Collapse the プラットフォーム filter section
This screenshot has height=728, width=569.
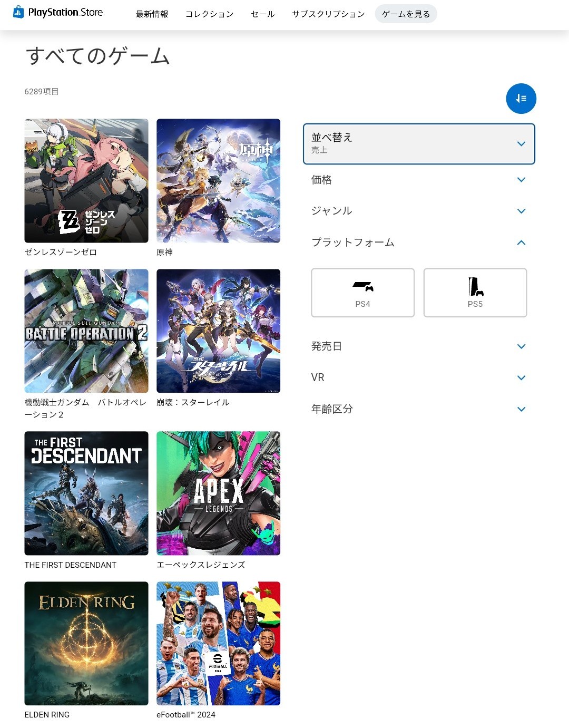(x=419, y=242)
